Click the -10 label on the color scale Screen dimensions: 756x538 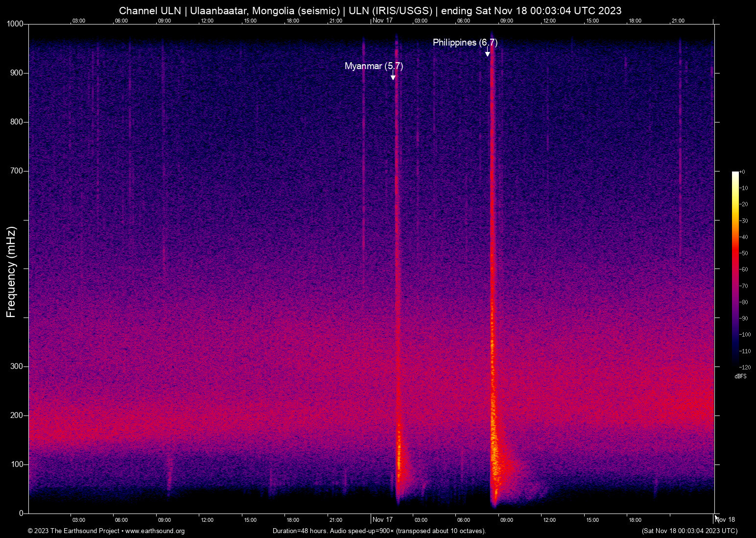tap(744, 188)
